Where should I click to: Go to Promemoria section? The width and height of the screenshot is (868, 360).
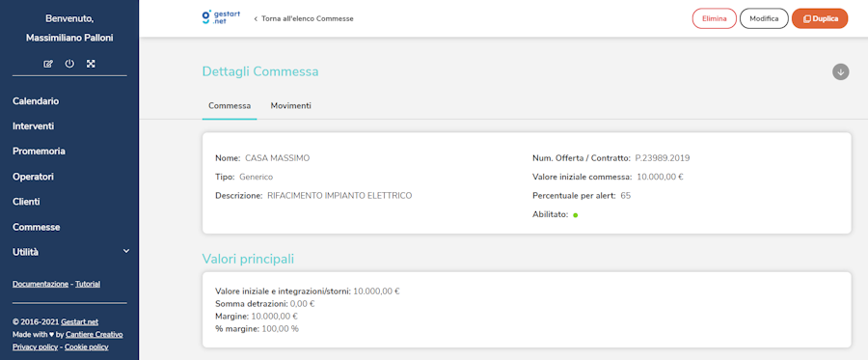pyautogui.click(x=39, y=152)
